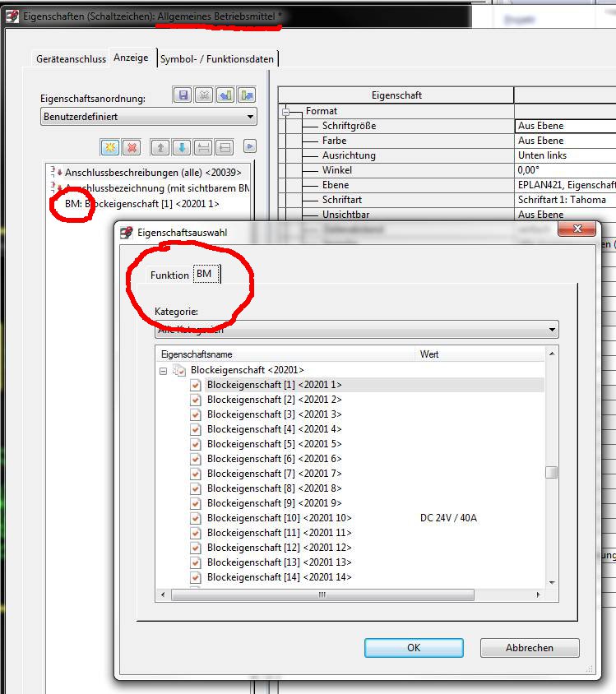Switch to the Geräteanschluss tab

[x=72, y=59]
